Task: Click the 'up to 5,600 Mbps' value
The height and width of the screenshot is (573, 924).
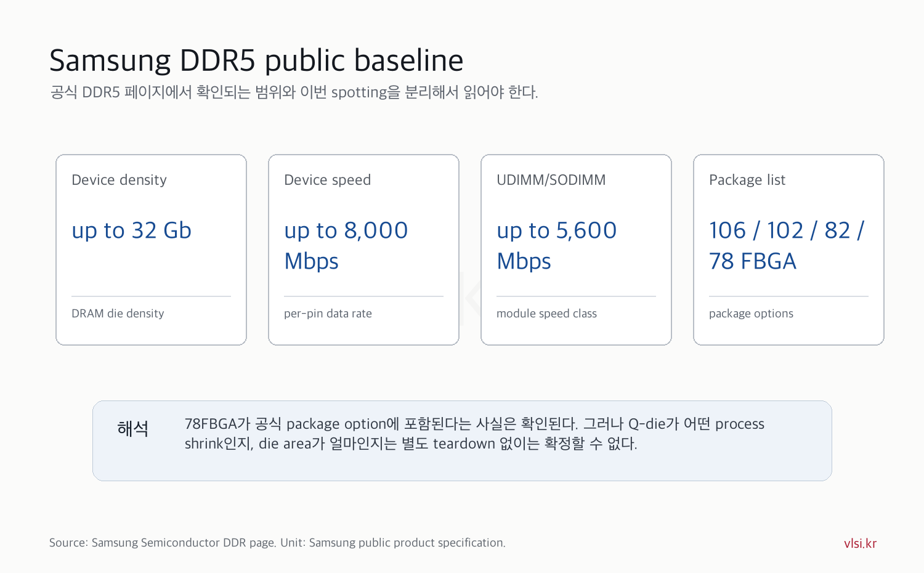Action: coord(556,246)
